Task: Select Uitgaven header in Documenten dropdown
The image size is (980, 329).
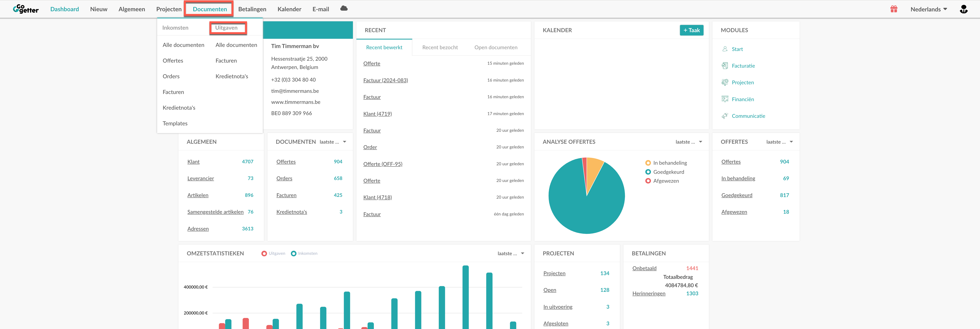Action: pyautogui.click(x=226, y=28)
